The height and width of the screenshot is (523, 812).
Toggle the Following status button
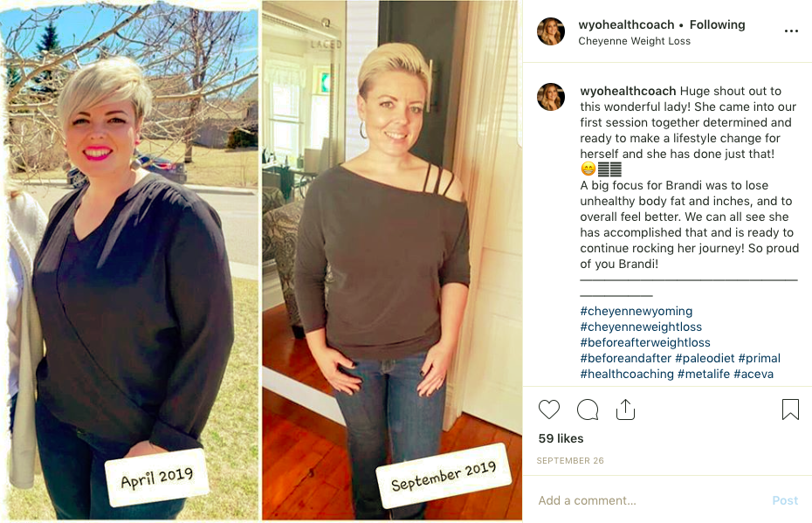click(x=717, y=24)
